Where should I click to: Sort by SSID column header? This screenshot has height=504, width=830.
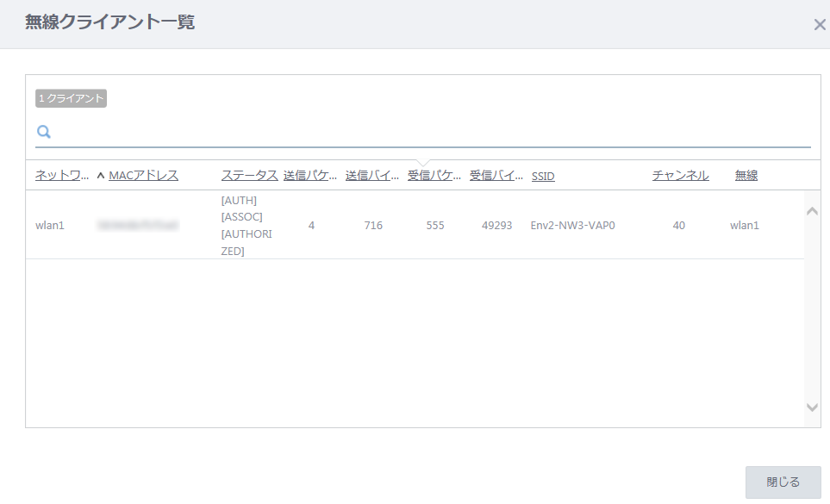pos(543,176)
